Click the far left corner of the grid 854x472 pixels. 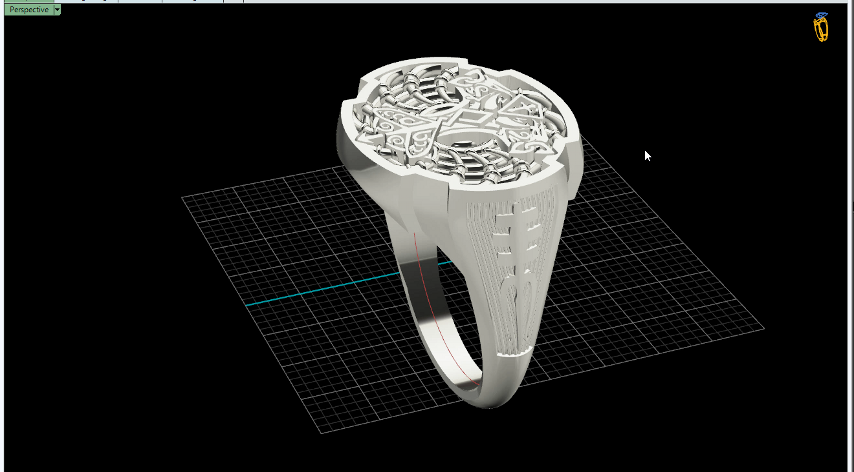182,198
